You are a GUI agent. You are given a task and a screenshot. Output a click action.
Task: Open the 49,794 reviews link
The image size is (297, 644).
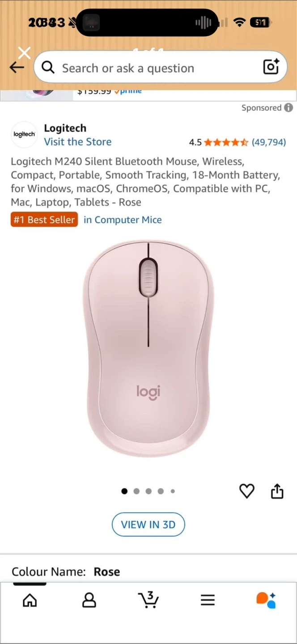coord(269,142)
